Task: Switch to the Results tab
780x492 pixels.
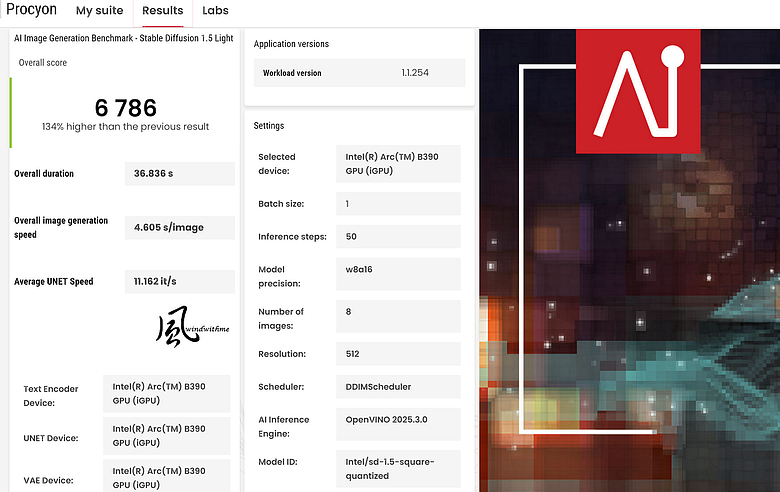Action: 163,10
